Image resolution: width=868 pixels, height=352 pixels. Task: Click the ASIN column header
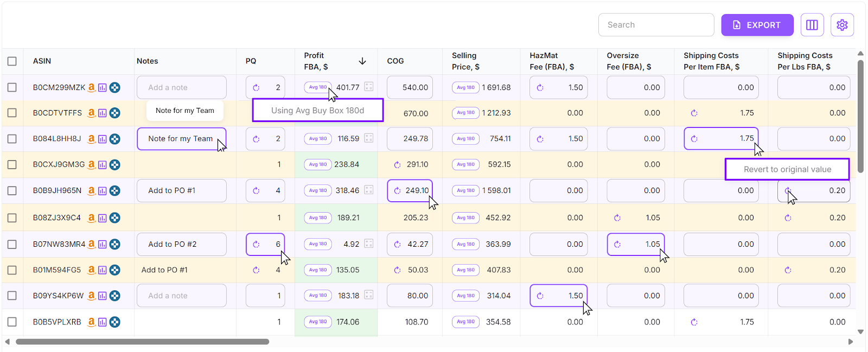tap(42, 61)
